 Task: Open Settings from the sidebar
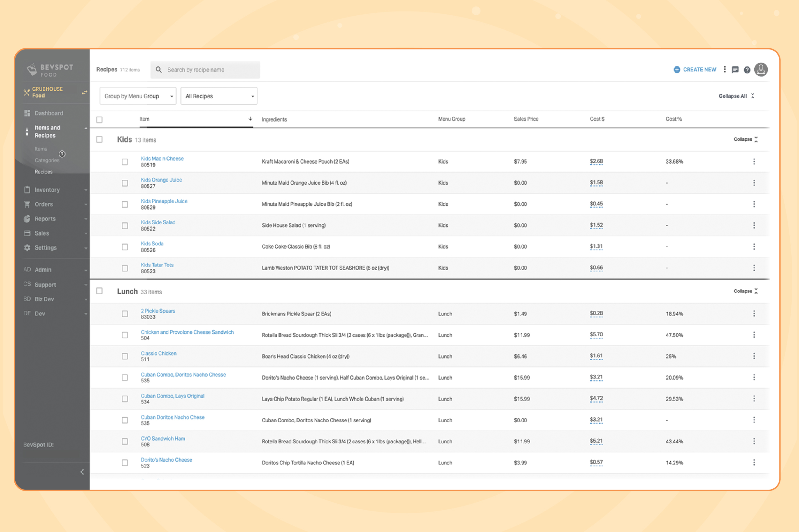45,248
